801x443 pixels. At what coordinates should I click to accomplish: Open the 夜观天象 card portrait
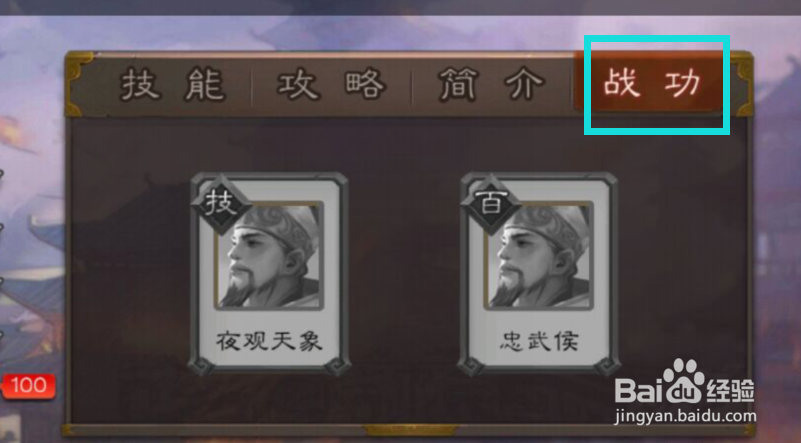tap(269, 255)
